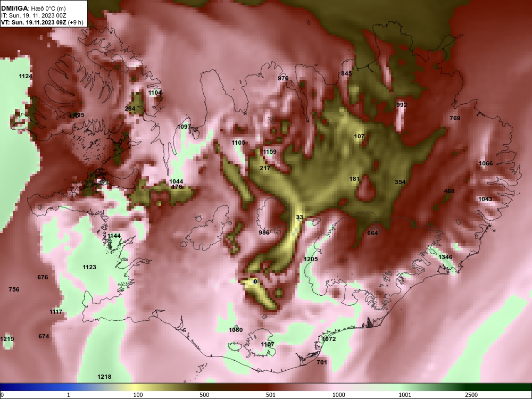The width and height of the screenshot is (532, 399).
Task: Pick the map value 1097
Action: point(184,127)
